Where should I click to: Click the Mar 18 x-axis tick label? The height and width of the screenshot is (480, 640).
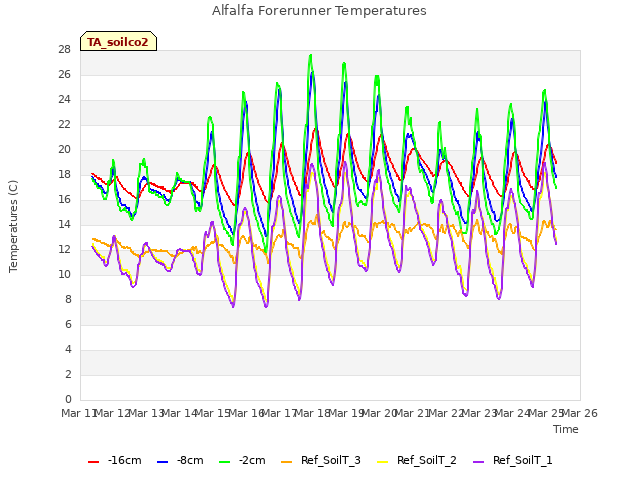point(313,413)
